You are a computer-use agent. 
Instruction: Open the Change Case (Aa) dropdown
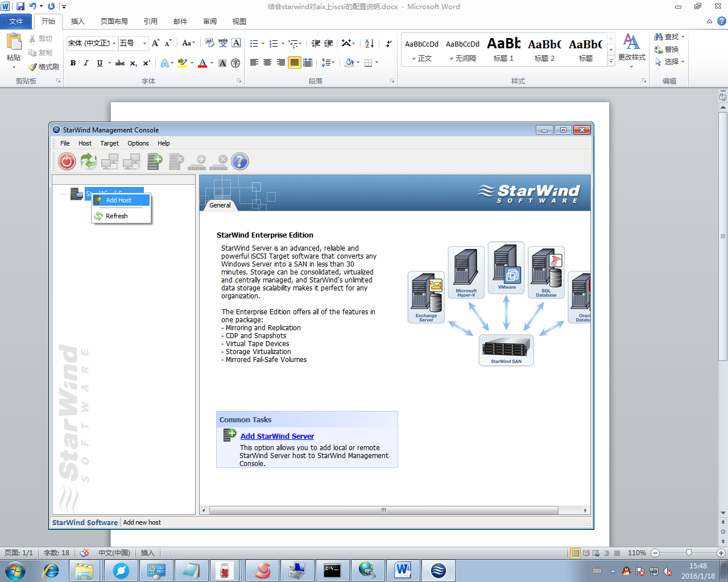click(188, 43)
